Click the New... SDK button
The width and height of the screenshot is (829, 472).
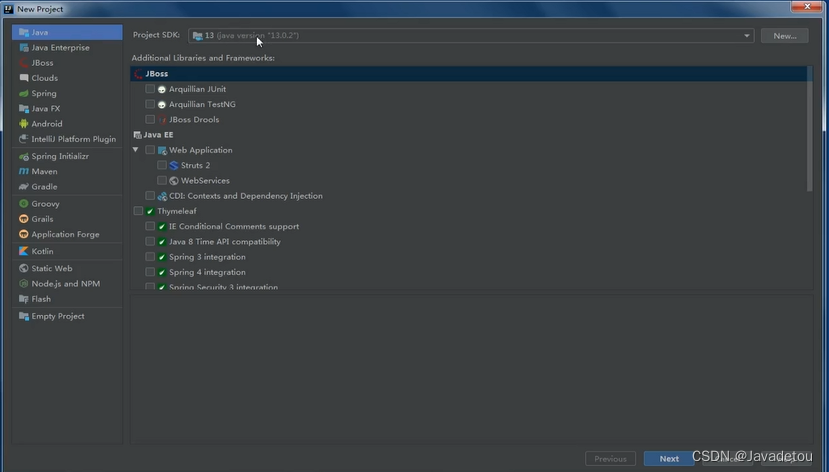[x=785, y=36]
